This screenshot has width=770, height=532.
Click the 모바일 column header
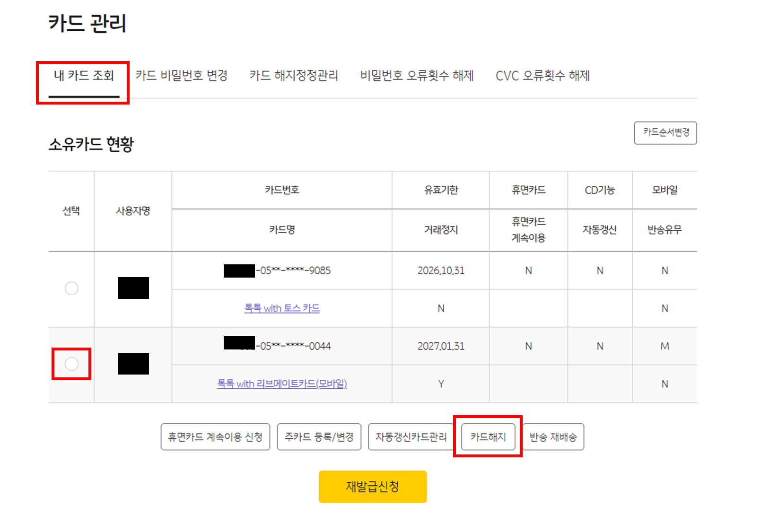click(665, 190)
